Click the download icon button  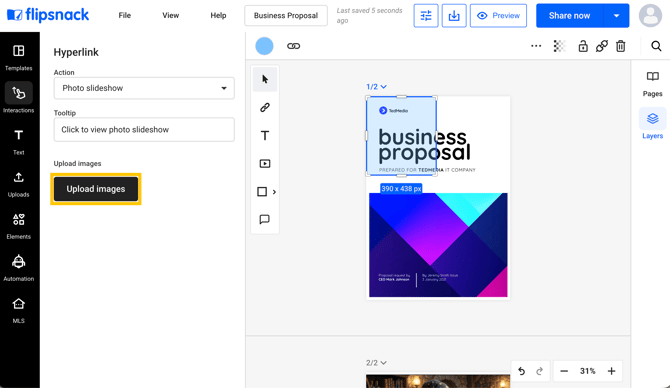(454, 16)
